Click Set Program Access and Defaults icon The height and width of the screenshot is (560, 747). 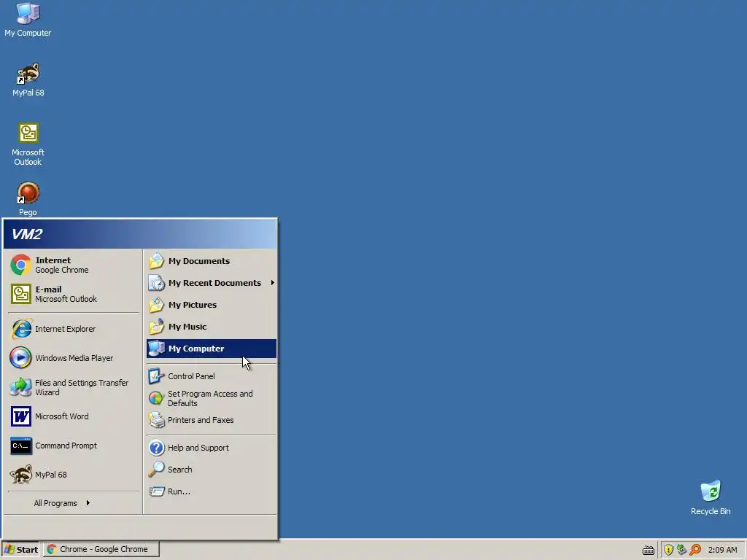pyautogui.click(x=156, y=398)
